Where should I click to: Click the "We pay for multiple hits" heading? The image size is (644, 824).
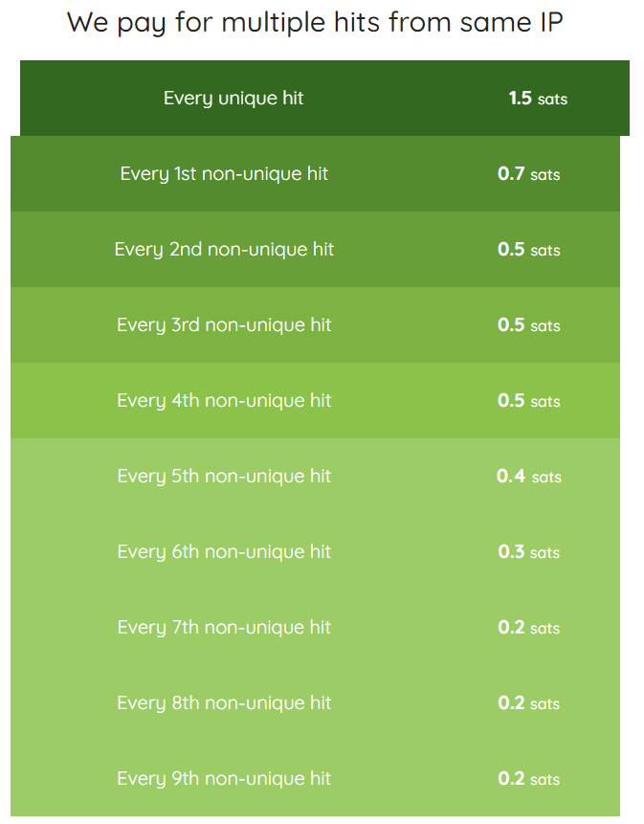315,23
